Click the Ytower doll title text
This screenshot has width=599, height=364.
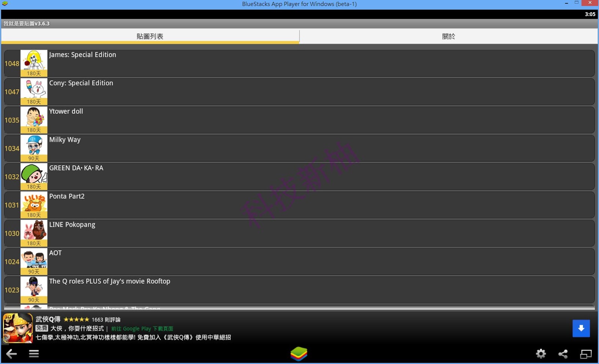(x=66, y=111)
